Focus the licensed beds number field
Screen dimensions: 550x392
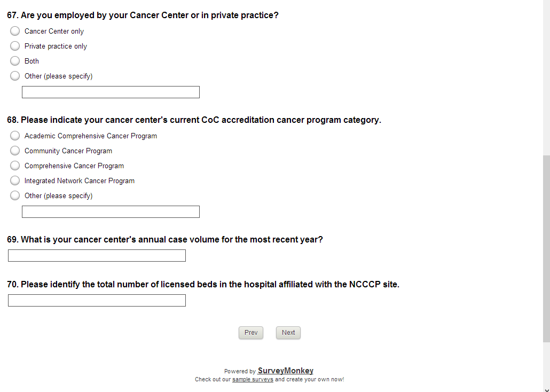(97, 301)
